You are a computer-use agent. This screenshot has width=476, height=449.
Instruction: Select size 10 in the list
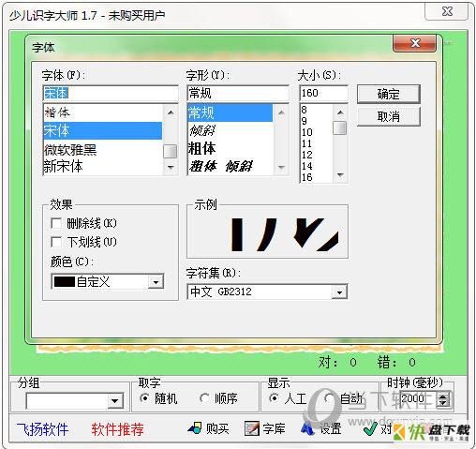coord(316,132)
